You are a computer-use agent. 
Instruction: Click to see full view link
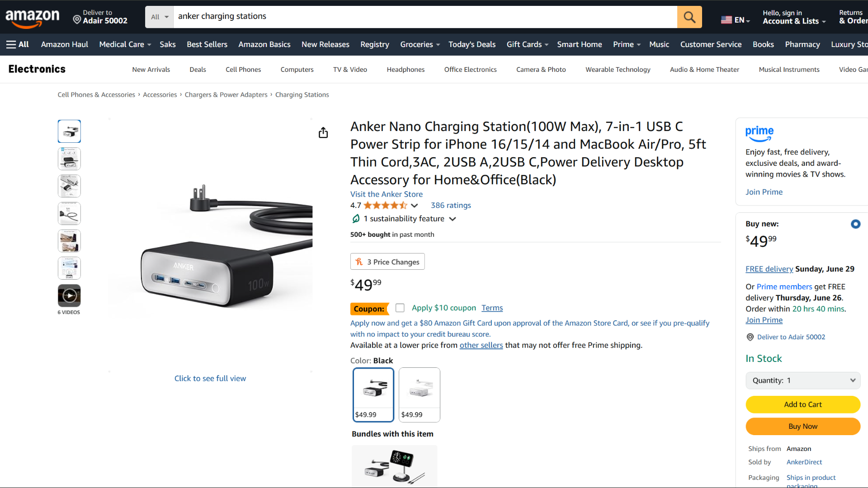pyautogui.click(x=210, y=379)
